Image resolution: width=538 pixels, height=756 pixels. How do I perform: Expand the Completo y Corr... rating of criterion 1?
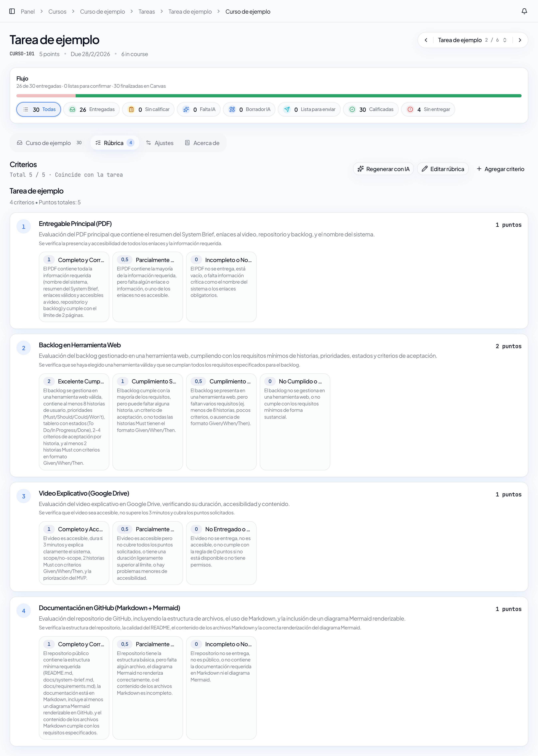coord(74,287)
